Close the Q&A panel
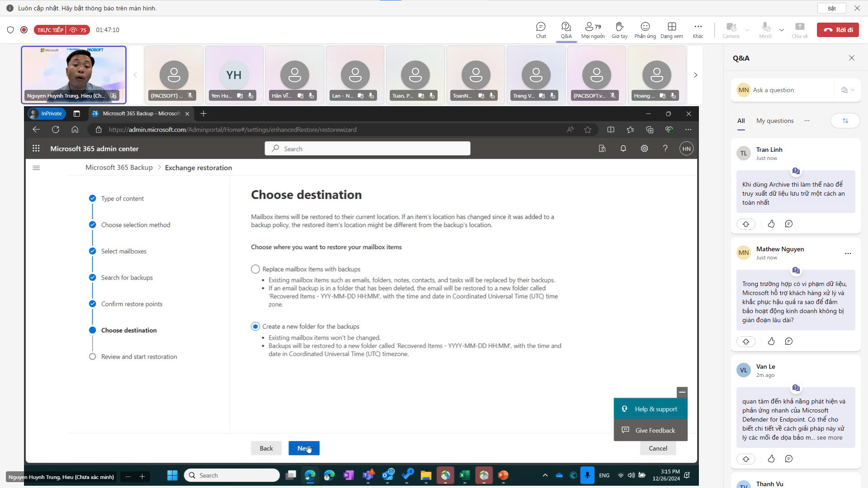The height and width of the screenshot is (488, 868). point(852,58)
